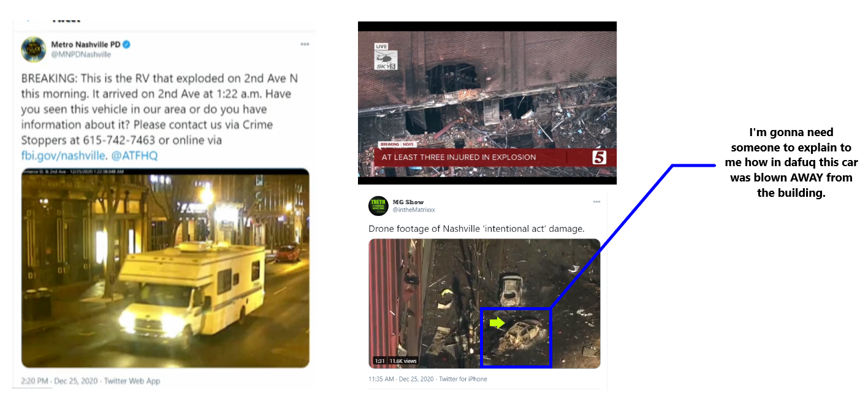Open Metro Nashville PD tweet options menu
The height and width of the screenshot is (412, 868).
[305, 45]
